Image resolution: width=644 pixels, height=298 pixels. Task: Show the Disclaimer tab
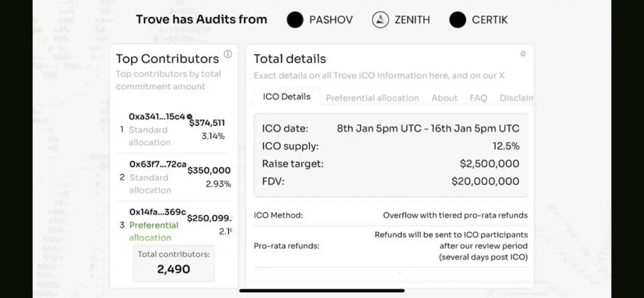(516, 98)
